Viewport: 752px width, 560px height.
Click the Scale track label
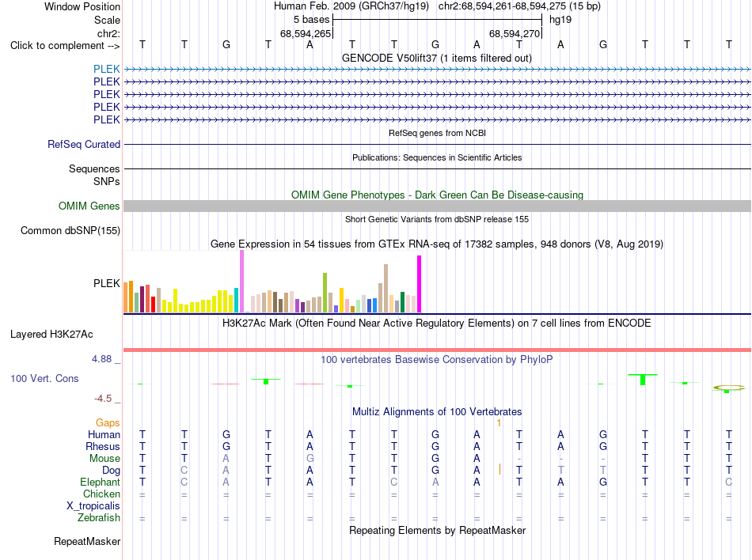point(107,20)
